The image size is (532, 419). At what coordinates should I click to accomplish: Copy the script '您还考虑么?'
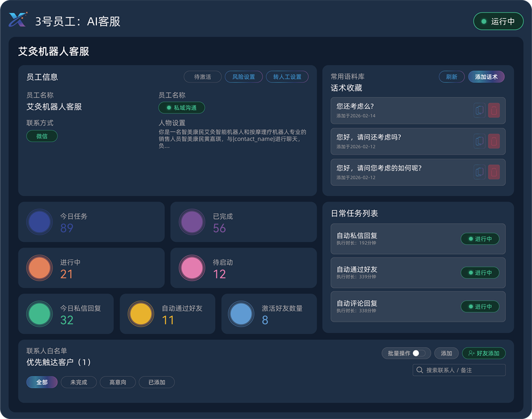[x=479, y=111]
